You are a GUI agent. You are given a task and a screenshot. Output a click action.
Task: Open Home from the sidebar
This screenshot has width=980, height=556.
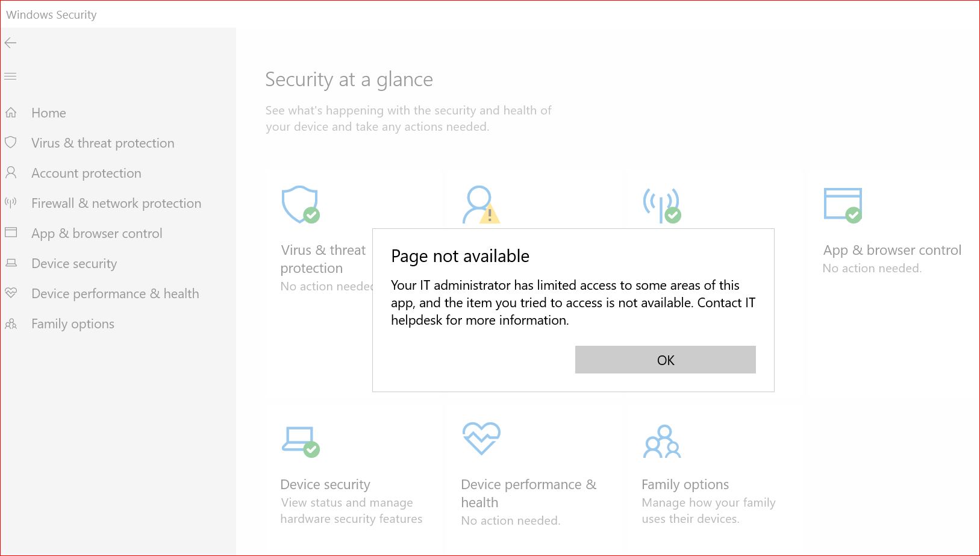[48, 113]
